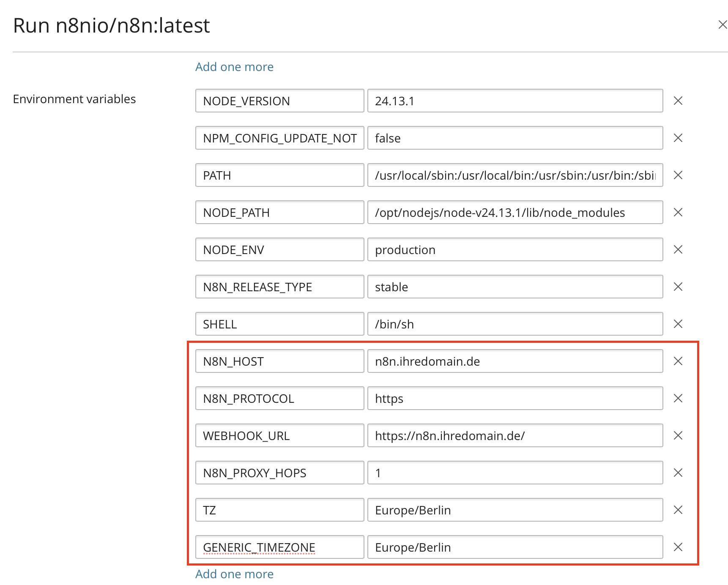Screen dimensions: 728x585
Task: Select the TZ value field Europe/Berlin
Action: [515, 510]
